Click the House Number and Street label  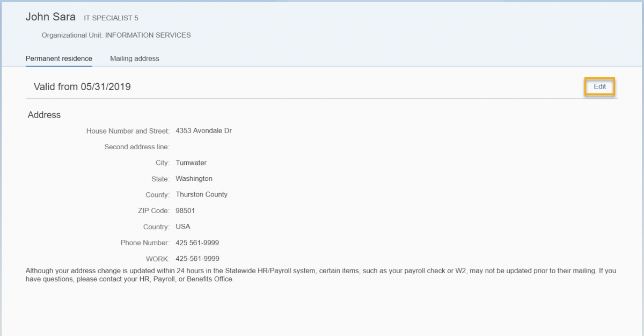[x=128, y=131]
